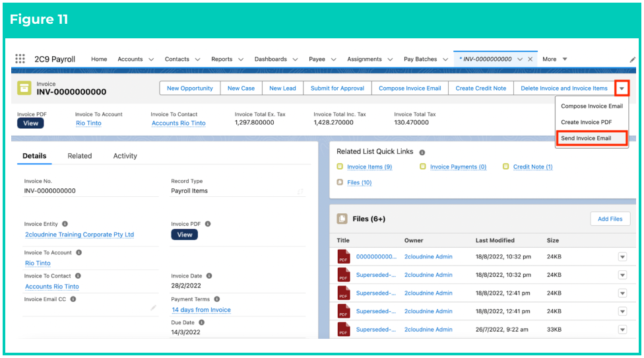Click the New Case button

coord(241,89)
